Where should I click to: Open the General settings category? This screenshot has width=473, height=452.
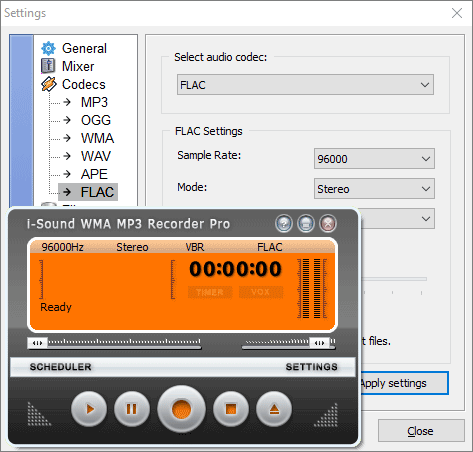pyautogui.click(x=84, y=49)
